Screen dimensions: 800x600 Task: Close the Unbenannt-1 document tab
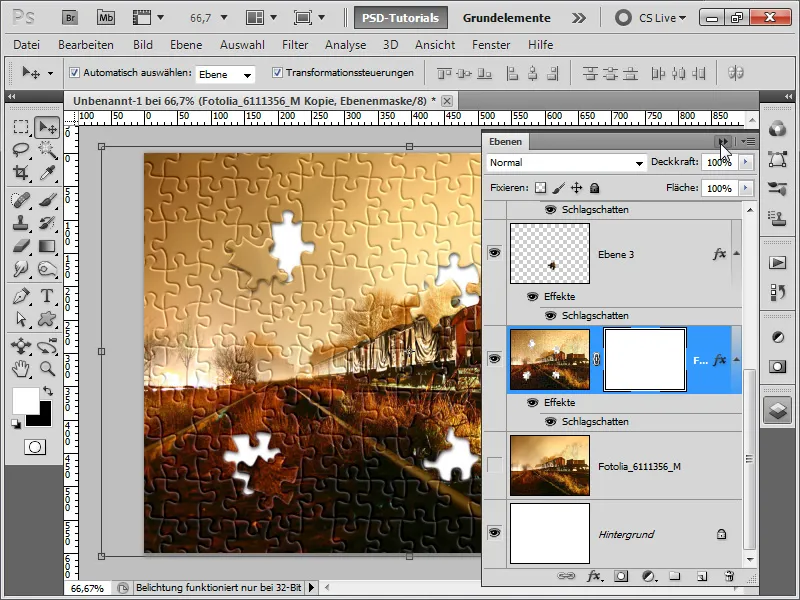(446, 101)
